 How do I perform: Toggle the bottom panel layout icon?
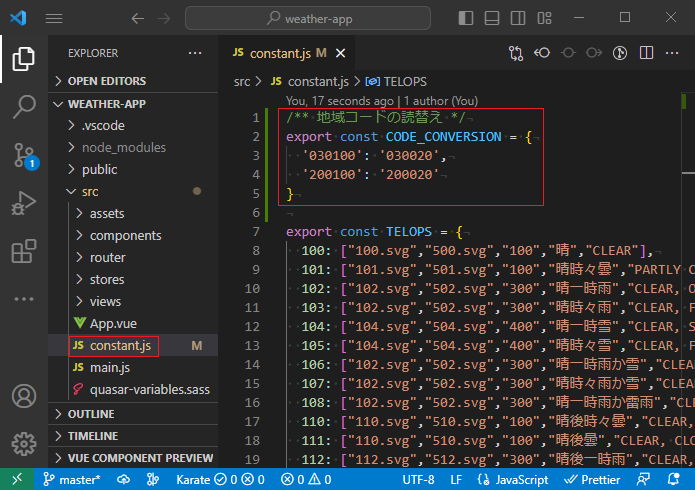[492, 18]
